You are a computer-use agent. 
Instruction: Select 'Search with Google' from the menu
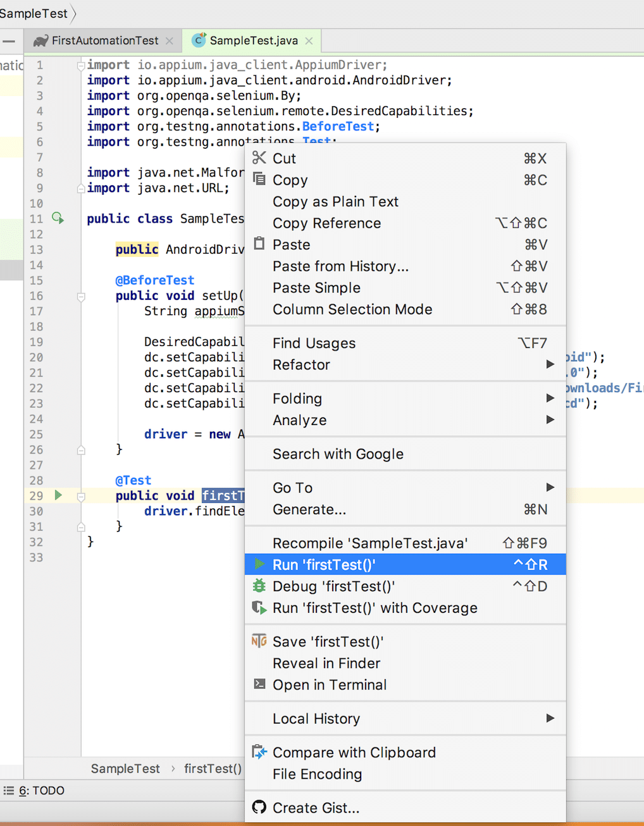click(338, 453)
